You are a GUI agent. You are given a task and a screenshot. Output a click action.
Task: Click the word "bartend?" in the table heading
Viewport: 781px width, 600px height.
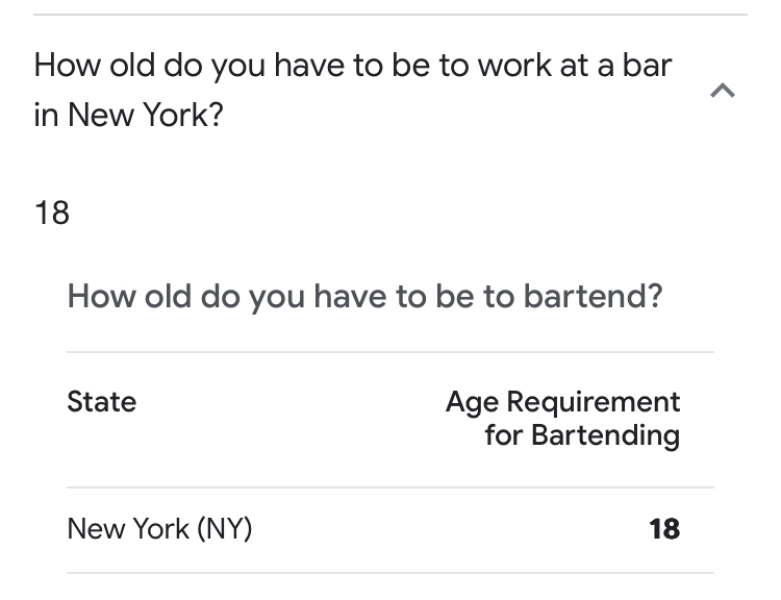602,297
